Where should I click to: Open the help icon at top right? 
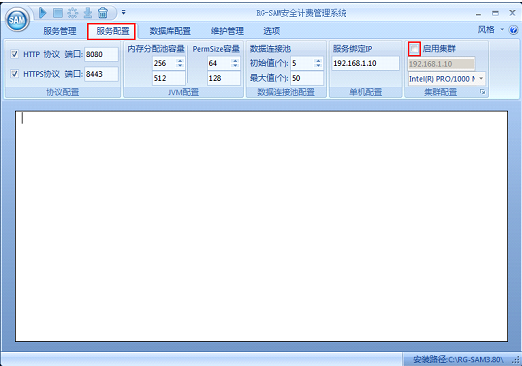click(x=514, y=30)
